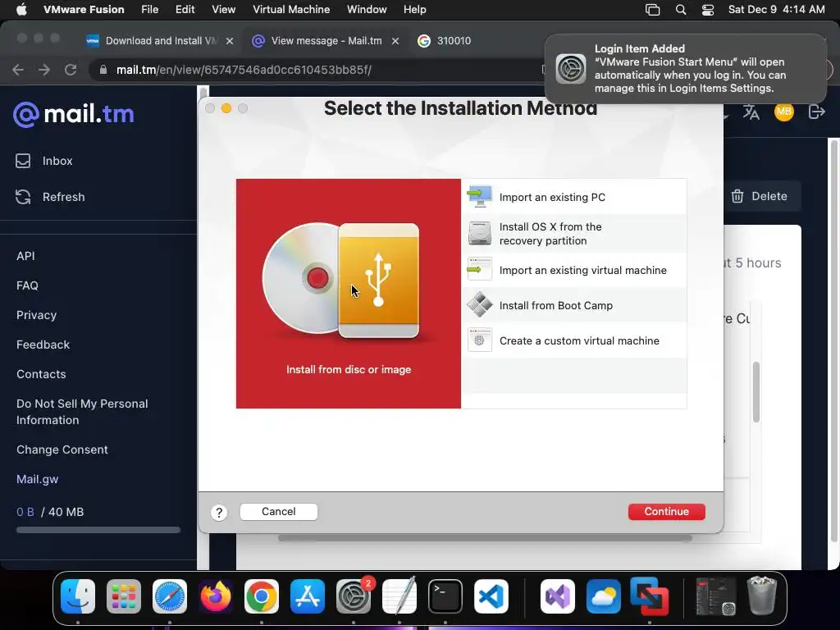Choose Create a custom virtual machine
Image resolution: width=840 pixels, height=630 pixels.
pyautogui.click(x=573, y=340)
